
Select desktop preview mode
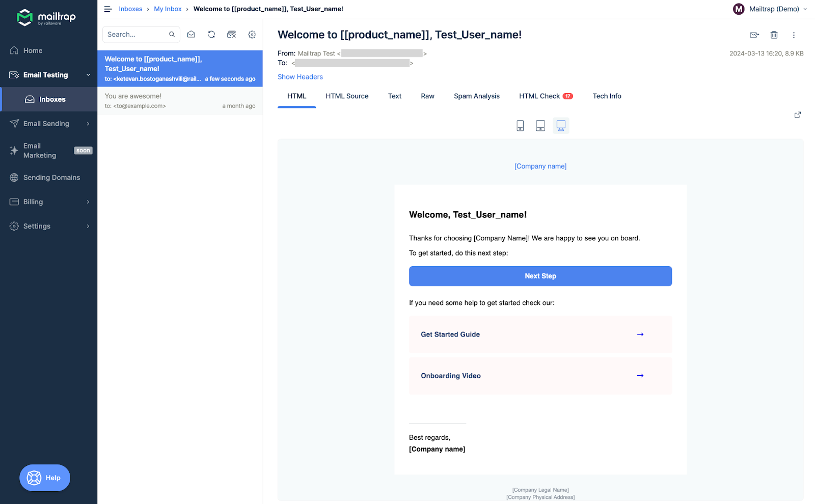coord(561,125)
